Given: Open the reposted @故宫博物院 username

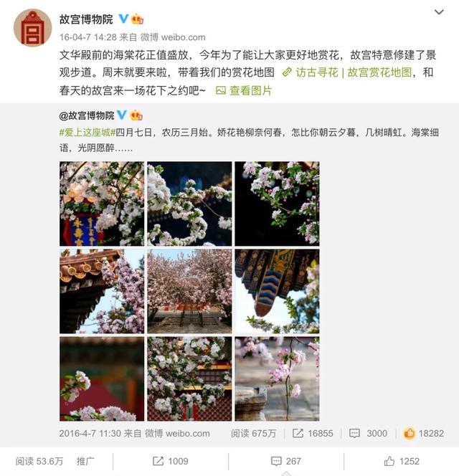Looking at the screenshot, I should 87,115.
